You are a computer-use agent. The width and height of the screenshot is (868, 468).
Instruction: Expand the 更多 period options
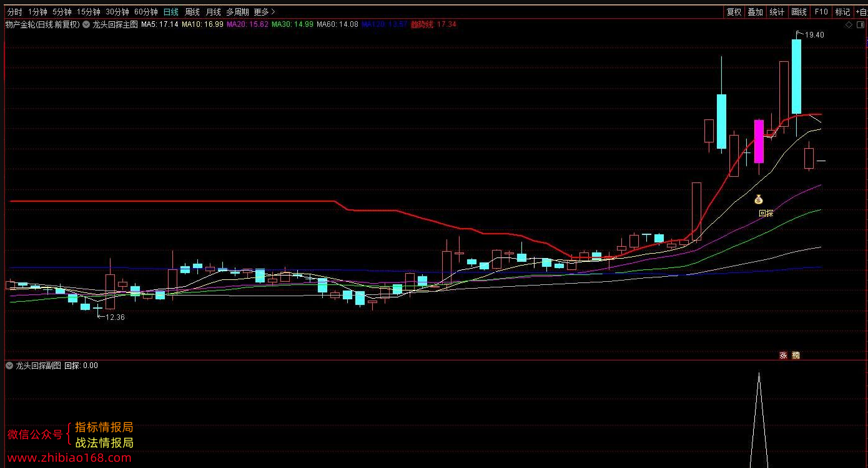tap(264, 12)
